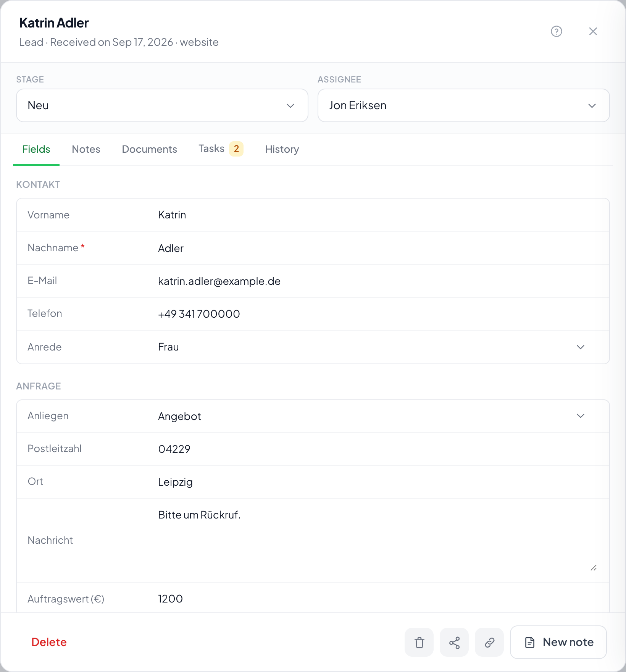The height and width of the screenshot is (672, 626).
Task: Expand the Anliegen dropdown showing Angebot
Action: (x=372, y=416)
